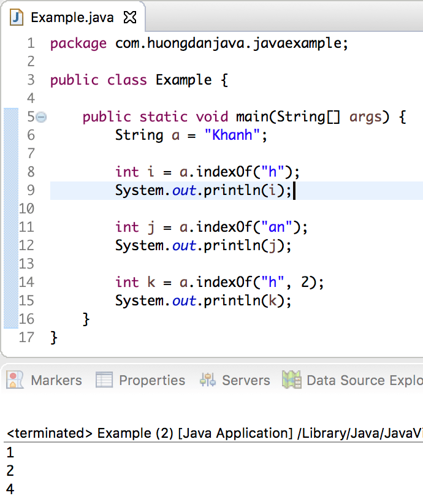Image resolution: width=423 pixels, height=504 pixels.
Task: Click the Properties tab icon
Action: point(104,380)
